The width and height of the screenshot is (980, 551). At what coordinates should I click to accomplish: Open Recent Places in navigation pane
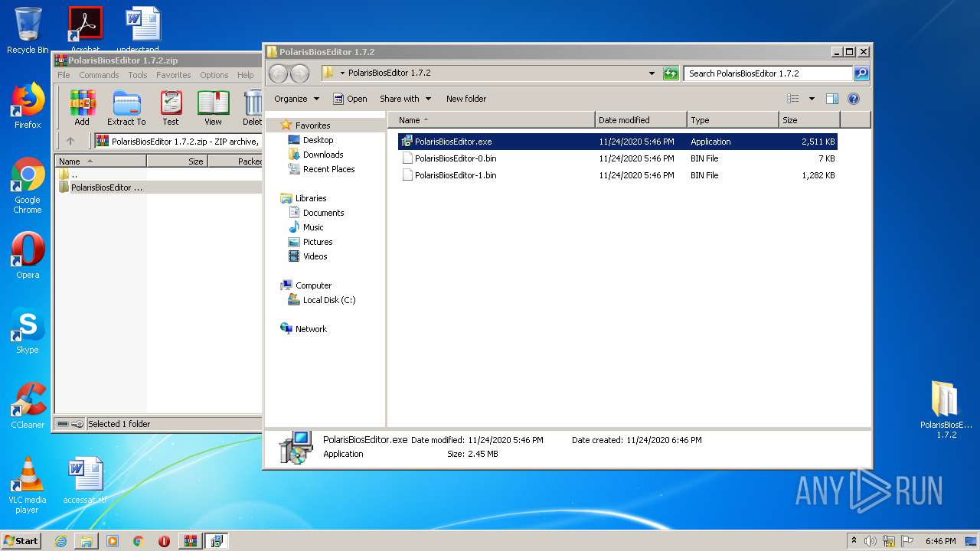click(x=322, y=169)
